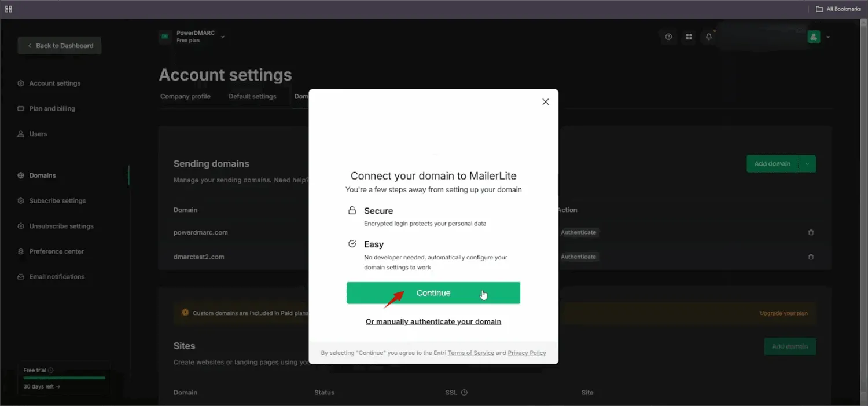Viewport: 868px width, 406px height.
Task: Open Unsubscribe settings in sidebar
Action: click(x=61, y=226)
